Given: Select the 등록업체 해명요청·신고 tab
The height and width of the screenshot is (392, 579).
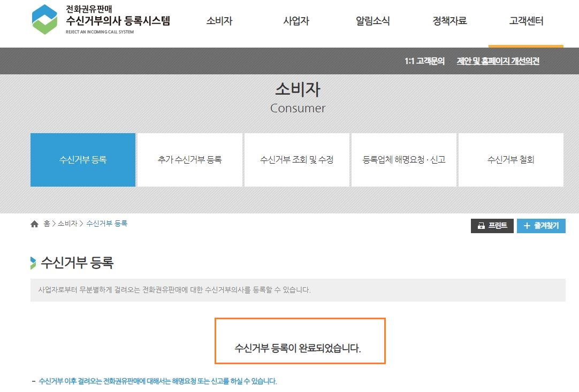Looking at the screenshot, I should coord(404,160).
